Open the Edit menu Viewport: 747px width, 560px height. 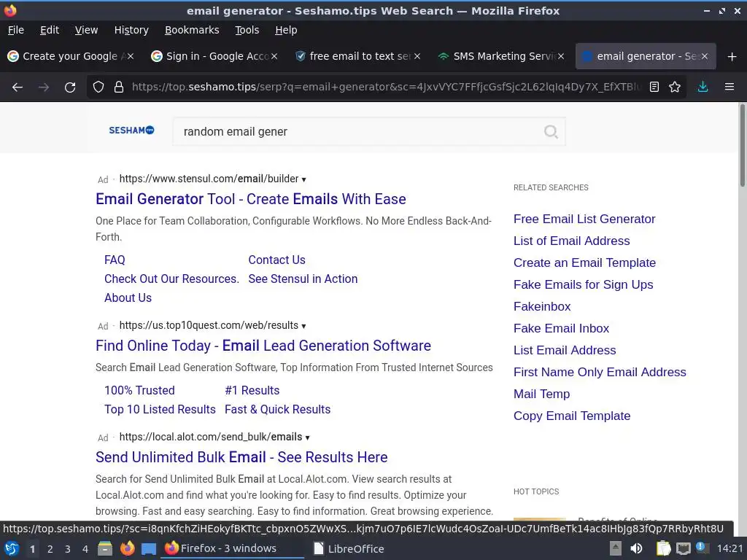50,30
